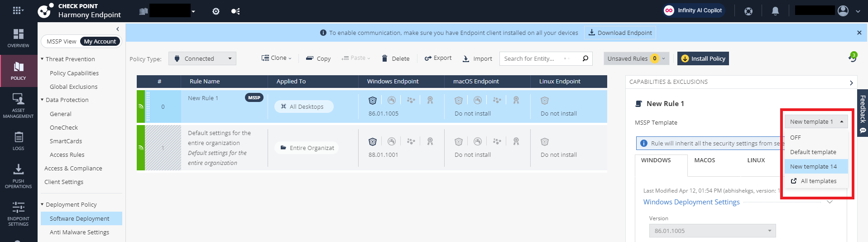The height and width of the screenshot is (242, 868).
Task: Expand the Capabilities & Exclusions panel arrow
Action: [x=851, y=82]
